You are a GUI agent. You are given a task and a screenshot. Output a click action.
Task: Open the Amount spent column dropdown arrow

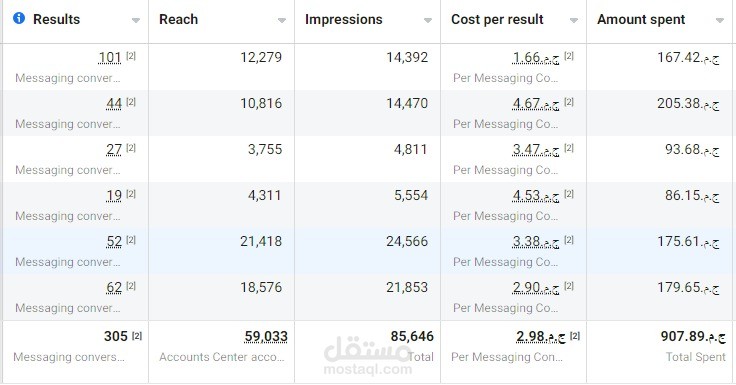coord(720,20)
